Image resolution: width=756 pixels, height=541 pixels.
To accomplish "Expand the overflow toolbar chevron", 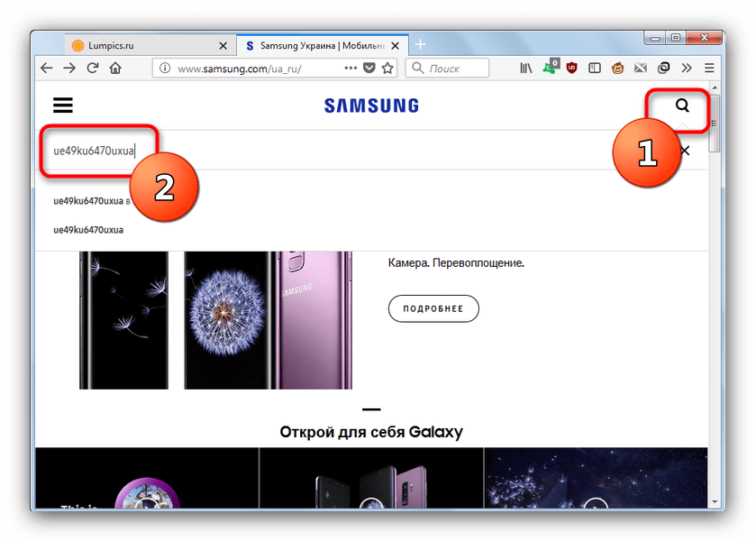I will click(687, 68).
